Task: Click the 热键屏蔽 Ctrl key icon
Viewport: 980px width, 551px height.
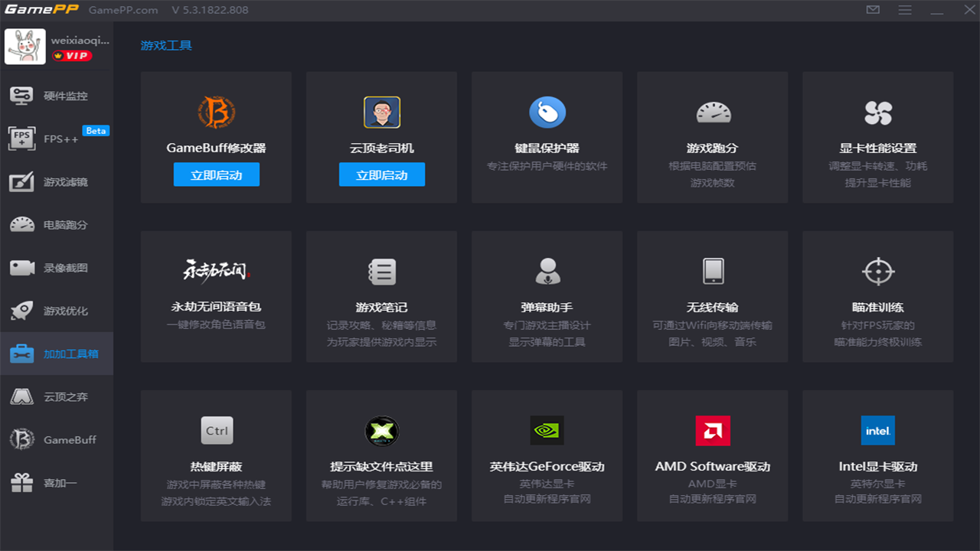Action: coord(217,430)
